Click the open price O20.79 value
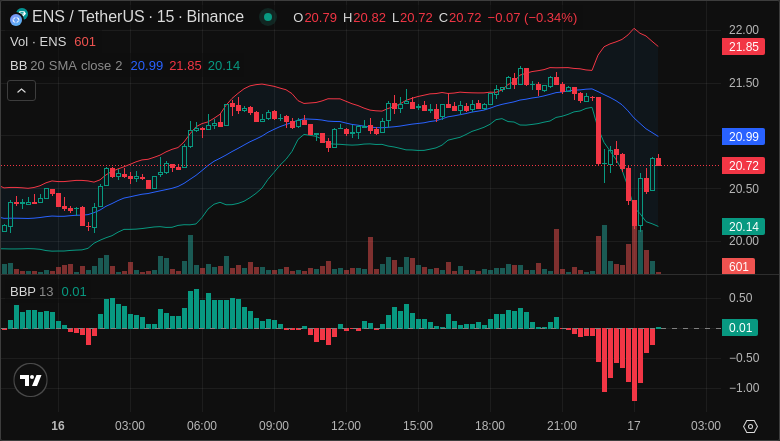This screenshot has width=780, height=441. click(315, 18)
